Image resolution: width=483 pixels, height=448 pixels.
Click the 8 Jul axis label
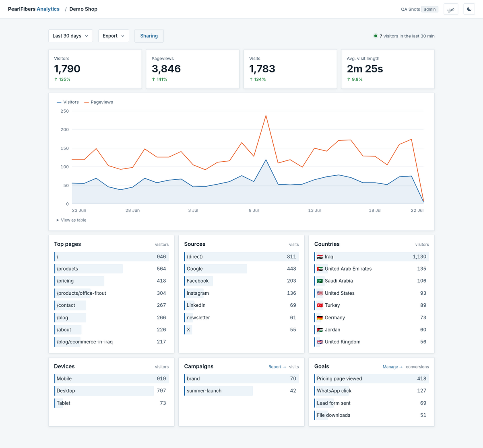[x=254, y=210]
